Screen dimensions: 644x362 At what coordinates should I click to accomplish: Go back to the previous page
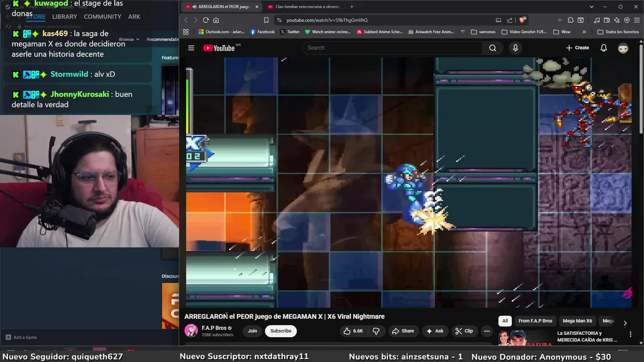(x=186, y=20)
